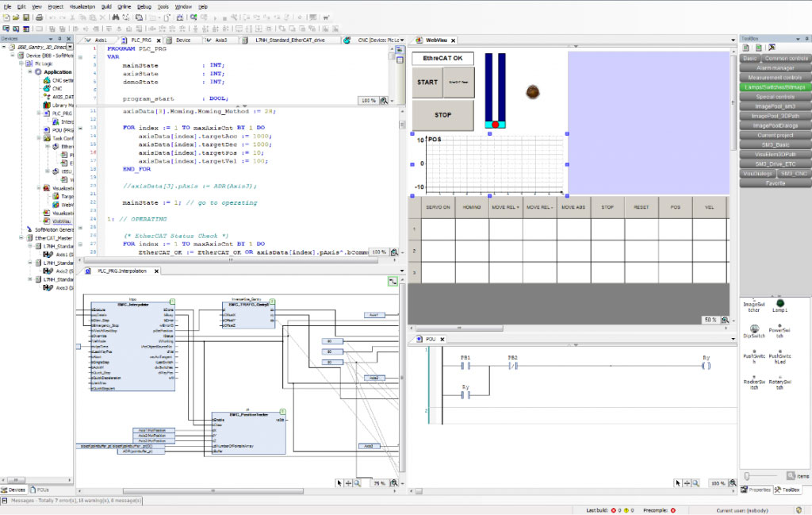Open the CNC object in device tree
The width and height of the screenshot is (812, 515).
53,89
